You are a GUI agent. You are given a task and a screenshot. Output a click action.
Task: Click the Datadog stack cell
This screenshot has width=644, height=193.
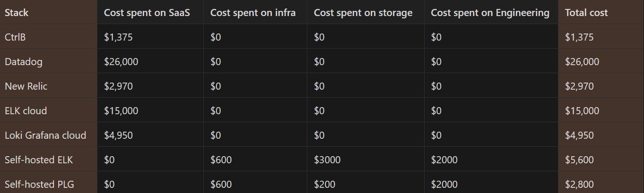[x=24, y=62]
